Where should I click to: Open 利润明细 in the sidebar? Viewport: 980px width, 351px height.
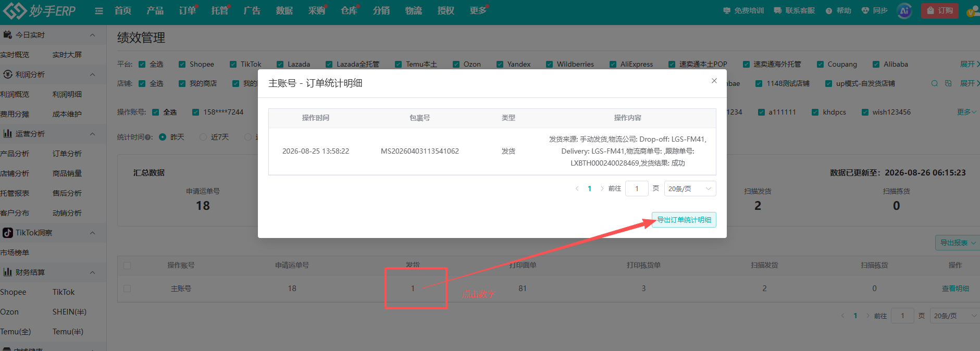67,94
